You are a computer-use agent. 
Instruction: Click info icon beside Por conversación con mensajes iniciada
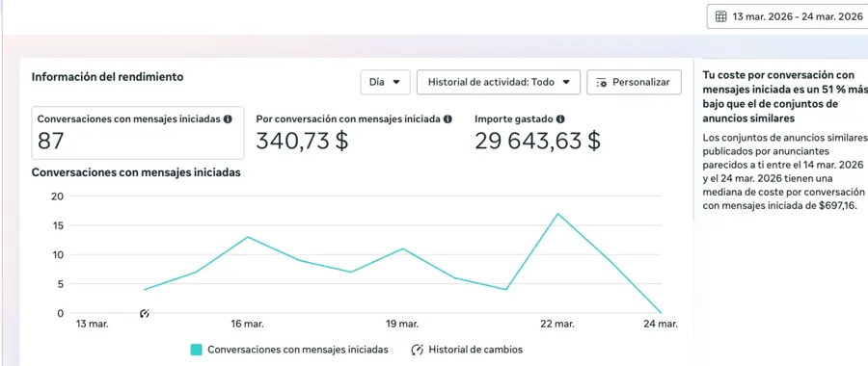coord(448,118)
